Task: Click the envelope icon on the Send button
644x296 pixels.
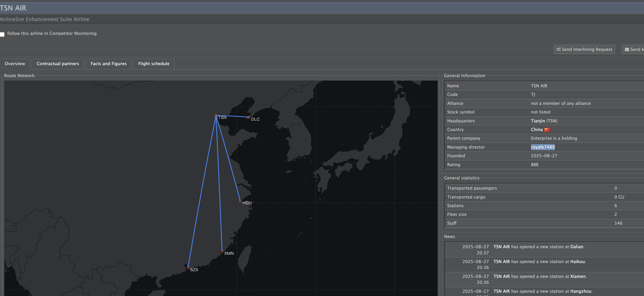Action: [627, 49]
